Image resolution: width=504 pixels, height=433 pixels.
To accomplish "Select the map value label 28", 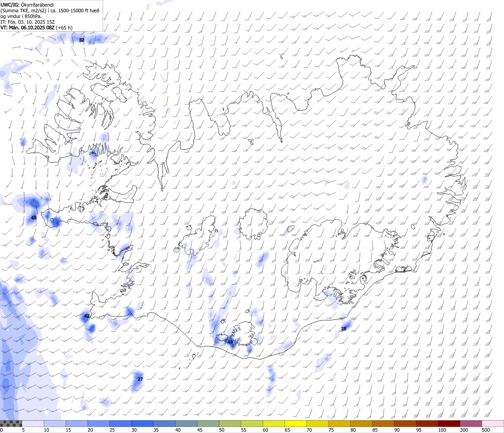I will tap(344, 329).
